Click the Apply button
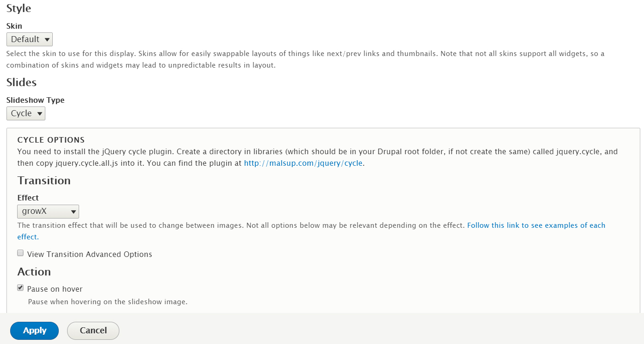Screen dimensions: 644x344 [35, 331]
